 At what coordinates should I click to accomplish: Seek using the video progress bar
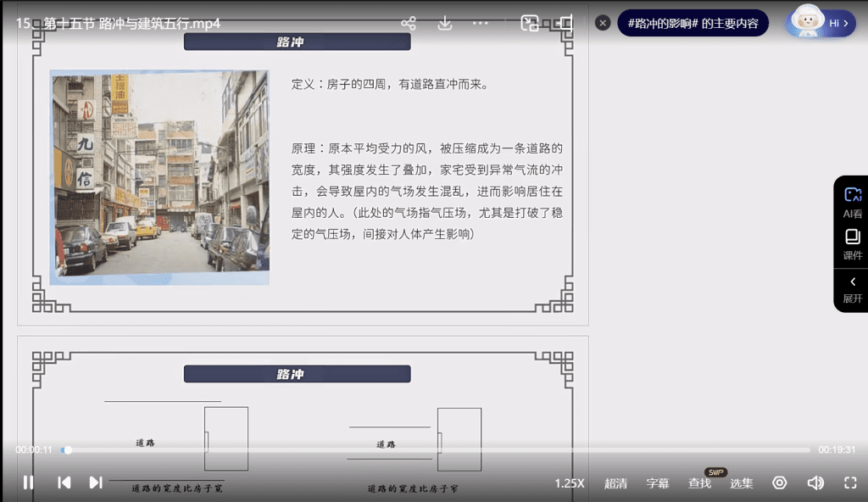[435, 450]
